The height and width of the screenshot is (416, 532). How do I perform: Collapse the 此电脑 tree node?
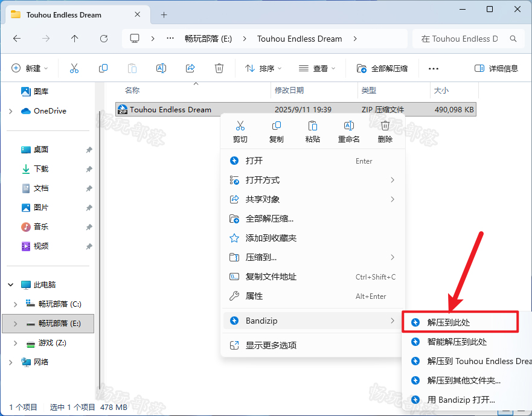tap(10, 284)
